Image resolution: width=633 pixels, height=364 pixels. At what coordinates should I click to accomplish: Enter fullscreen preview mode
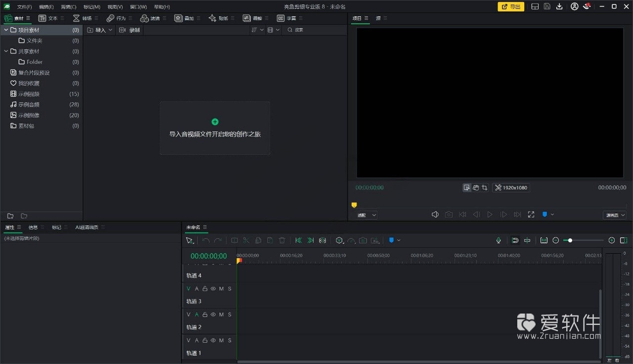[531, 214]
